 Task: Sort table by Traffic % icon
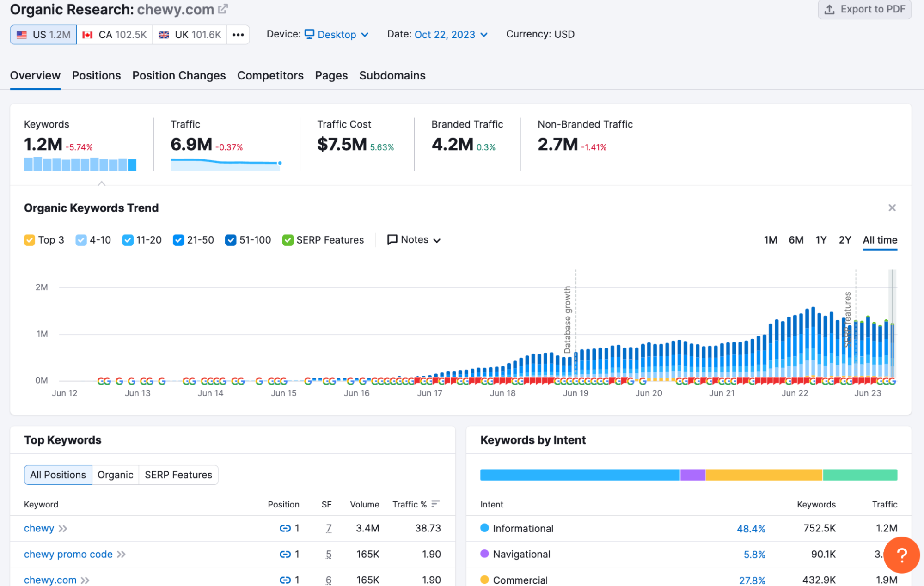click(x=435, y=504)
